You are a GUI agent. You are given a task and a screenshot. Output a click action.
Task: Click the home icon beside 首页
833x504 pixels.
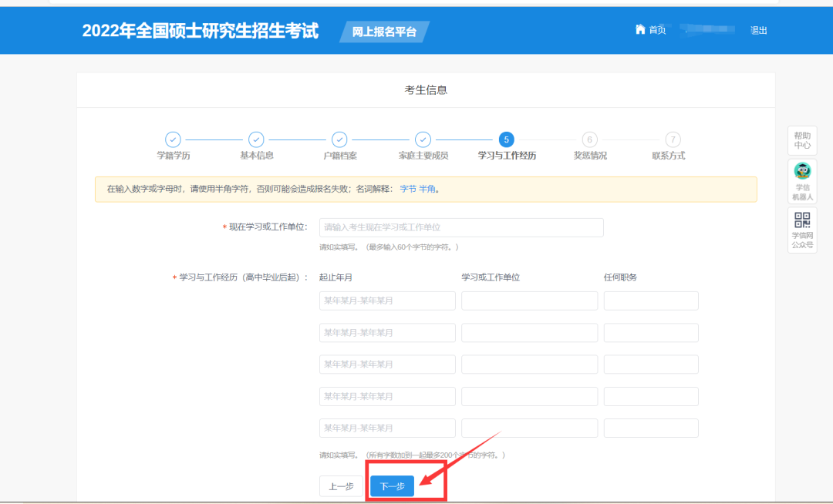click(640, 29)
